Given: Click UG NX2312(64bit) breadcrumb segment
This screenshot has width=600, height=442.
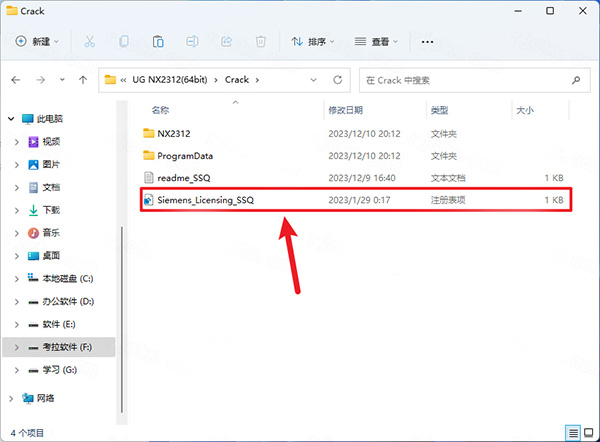Looking at the screenshot, I should pos(170,80).
